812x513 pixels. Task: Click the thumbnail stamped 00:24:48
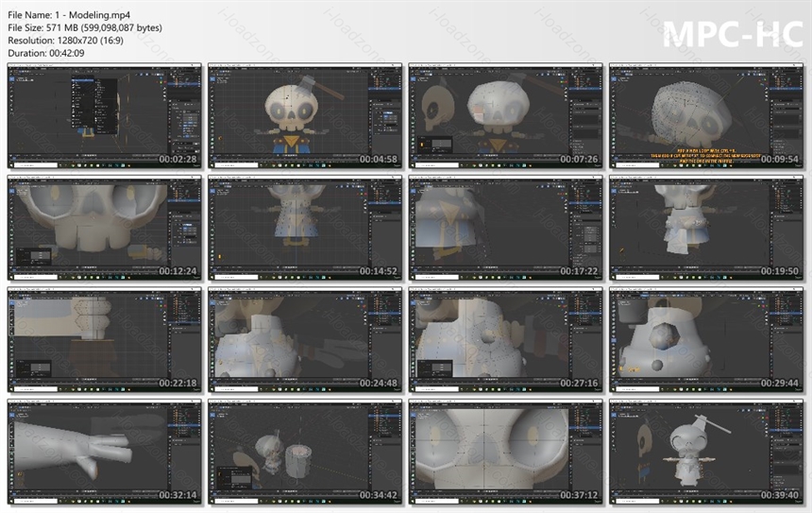point(305,340)
